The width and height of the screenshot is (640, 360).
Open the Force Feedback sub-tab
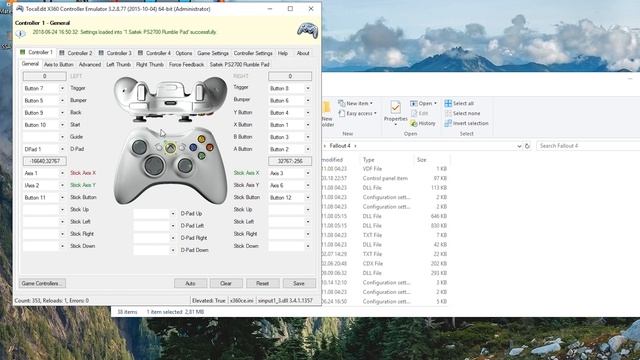[186, 64]
